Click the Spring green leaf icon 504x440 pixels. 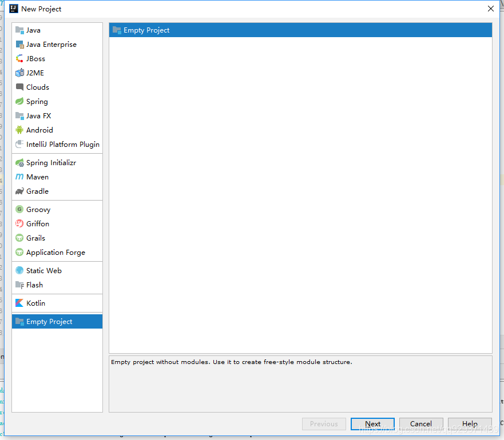click(19, 102)
